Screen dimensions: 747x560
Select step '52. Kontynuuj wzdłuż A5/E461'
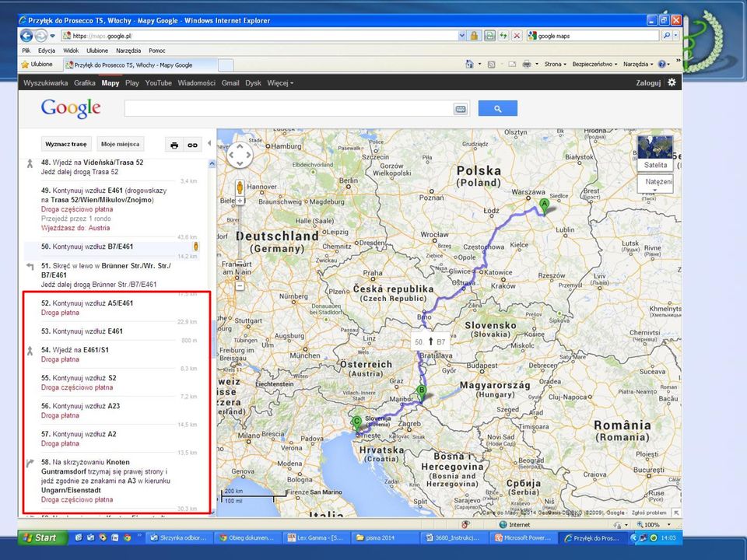pos(86,303)
